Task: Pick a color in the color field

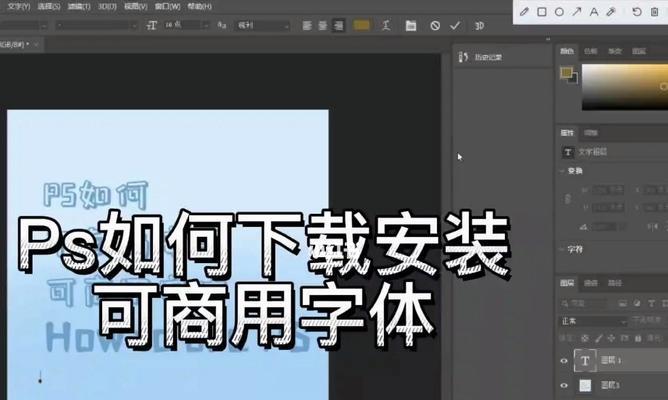Action: click(625, 87)
